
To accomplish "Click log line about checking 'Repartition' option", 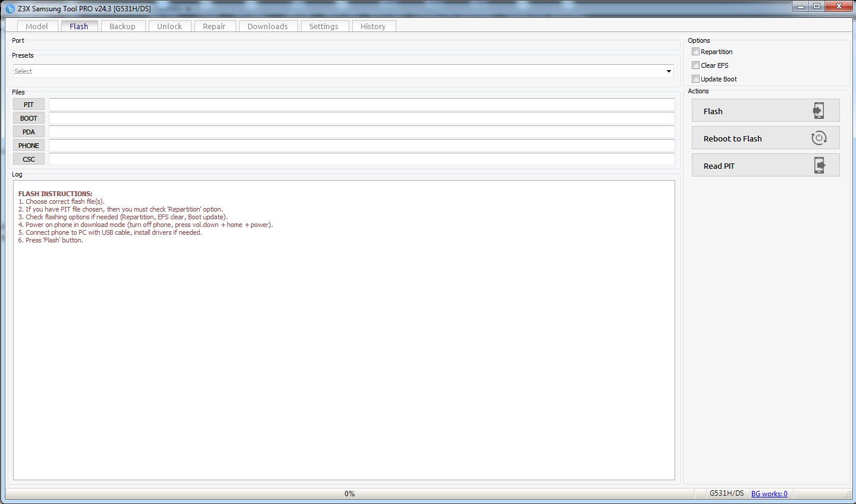I will click(x=121, y=209).
